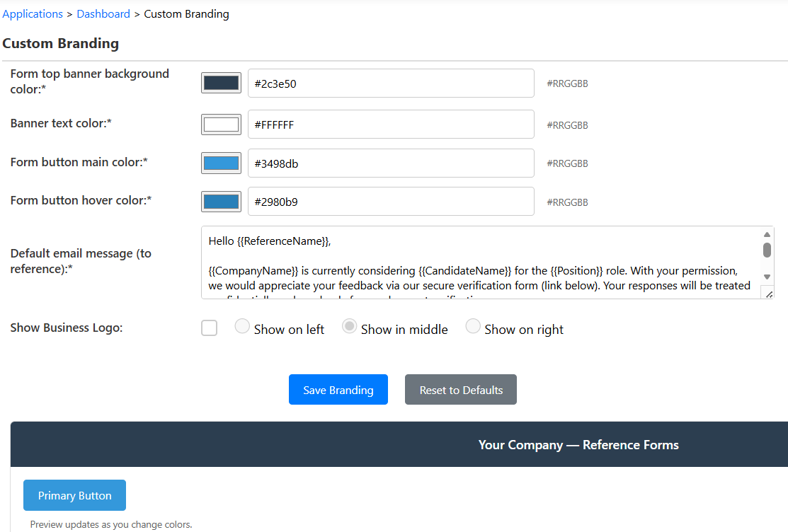Open the Banner text color picker swatch

pos(220,124)
